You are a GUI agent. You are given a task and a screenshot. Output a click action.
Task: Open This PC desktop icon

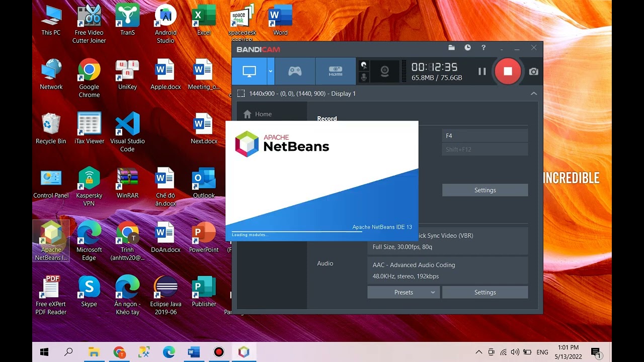pyautogui.click(x=51, y=21)
